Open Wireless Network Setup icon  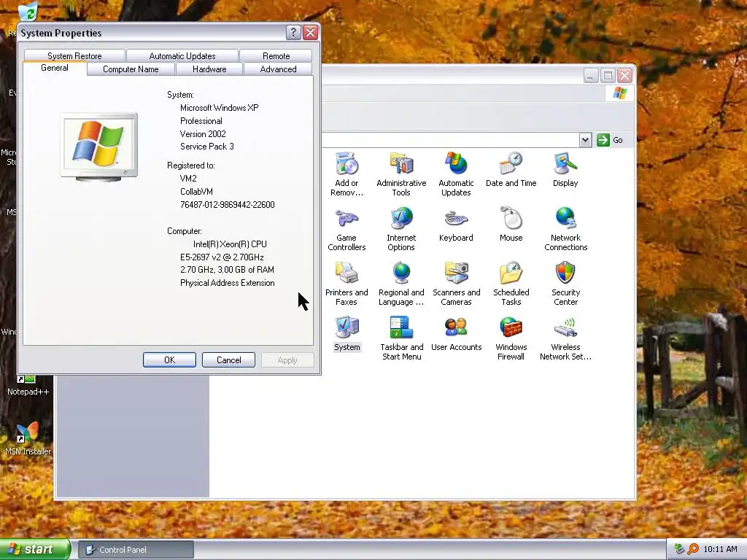coord(565,338)
